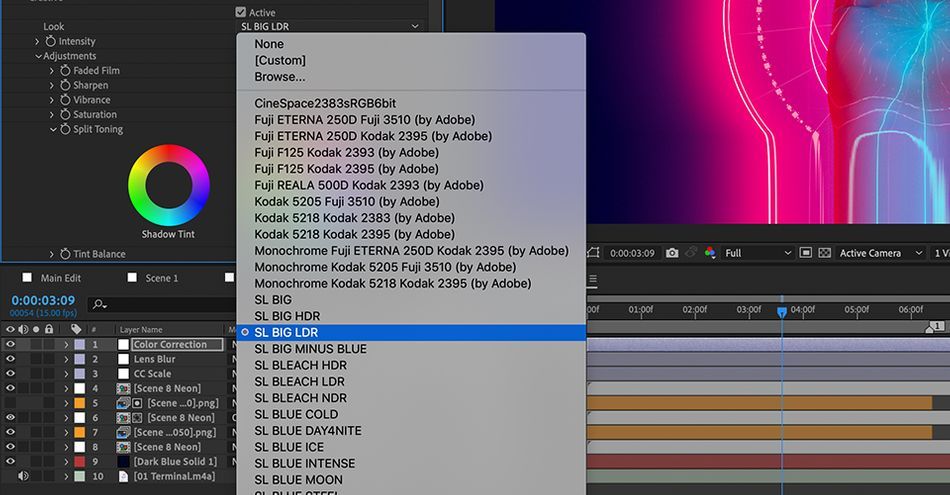
Task: Click the Dark Blue Solid 1 source icon
Action: (124, 462)
